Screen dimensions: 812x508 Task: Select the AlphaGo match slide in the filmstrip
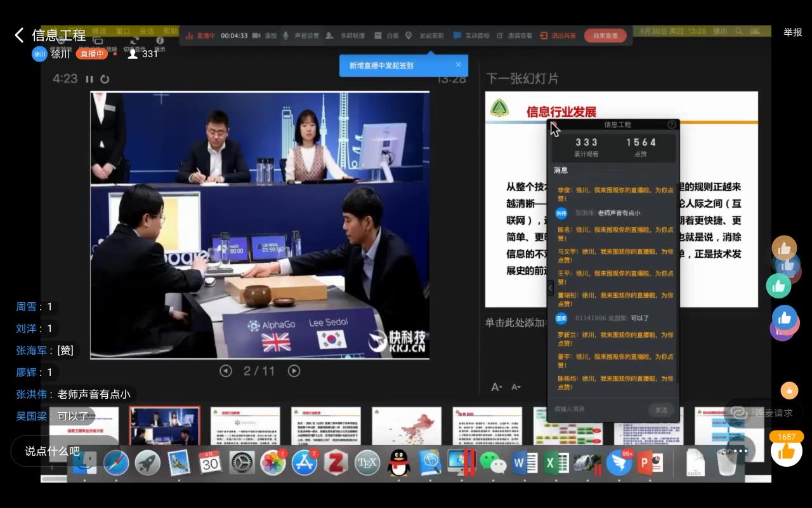[165, 427]
